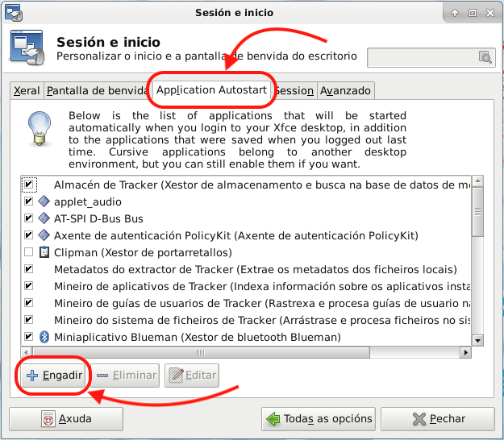
Task: Click the Clipman clipboard icon
Action: point(44,252)
